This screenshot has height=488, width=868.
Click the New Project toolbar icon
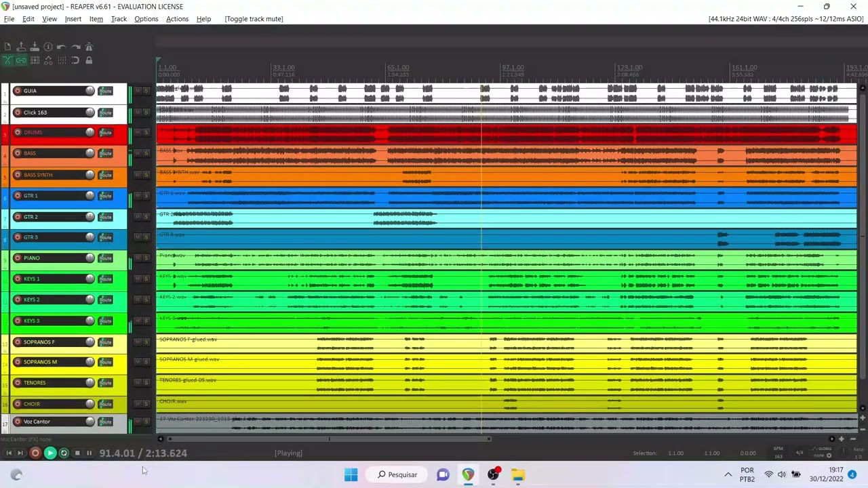tap(7, 47)
